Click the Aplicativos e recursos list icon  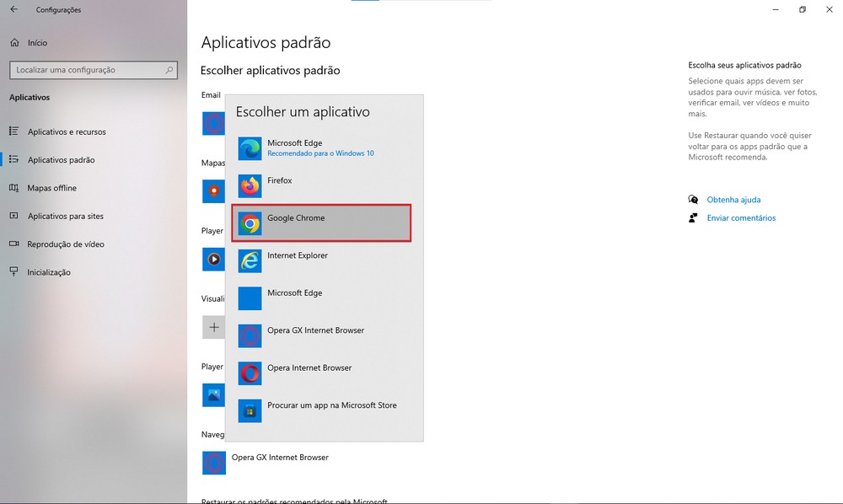pos(14,131)
